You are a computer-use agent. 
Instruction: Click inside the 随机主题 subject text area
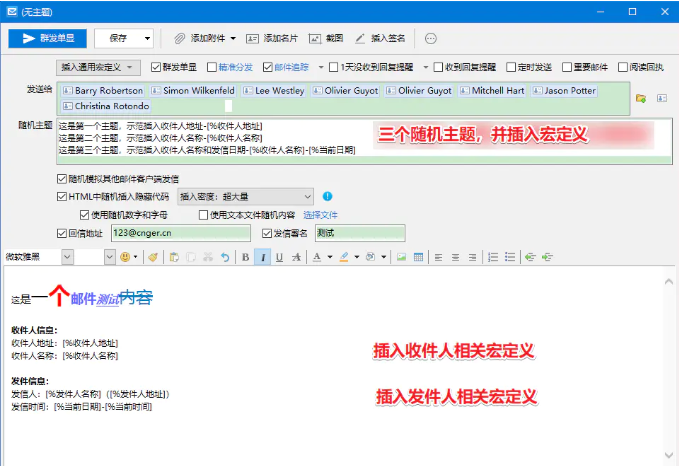pos(364,142)
